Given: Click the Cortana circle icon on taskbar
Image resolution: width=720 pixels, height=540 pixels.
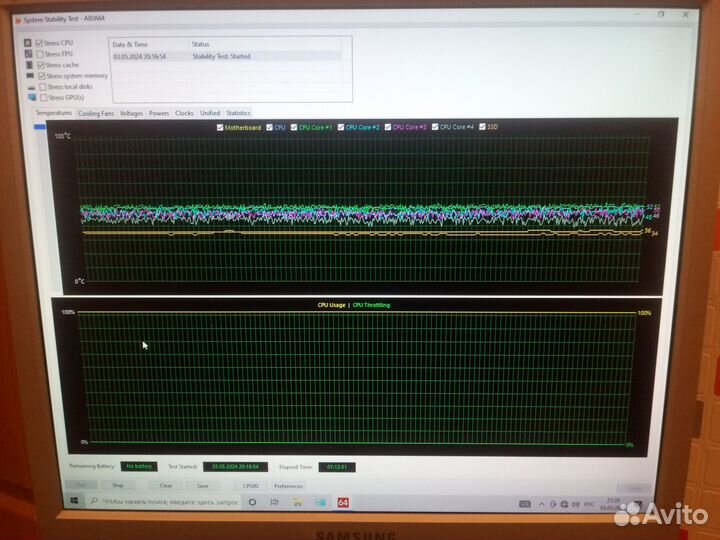Looking at the screenshot, I should pyautogui.click(x=252, y=502).
